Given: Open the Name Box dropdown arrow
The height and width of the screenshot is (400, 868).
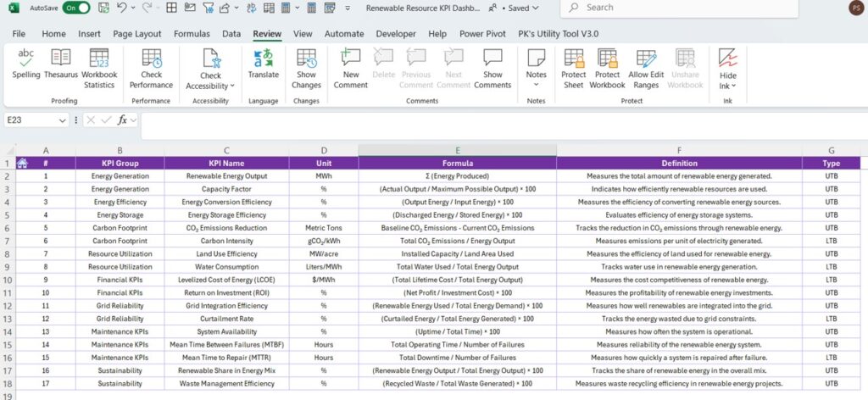Looking at the screenshot, I should (x=63, y=120).
